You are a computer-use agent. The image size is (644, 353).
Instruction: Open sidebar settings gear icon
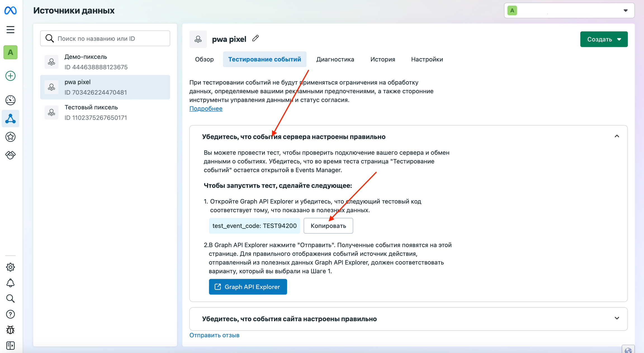[x=10, y=267]
